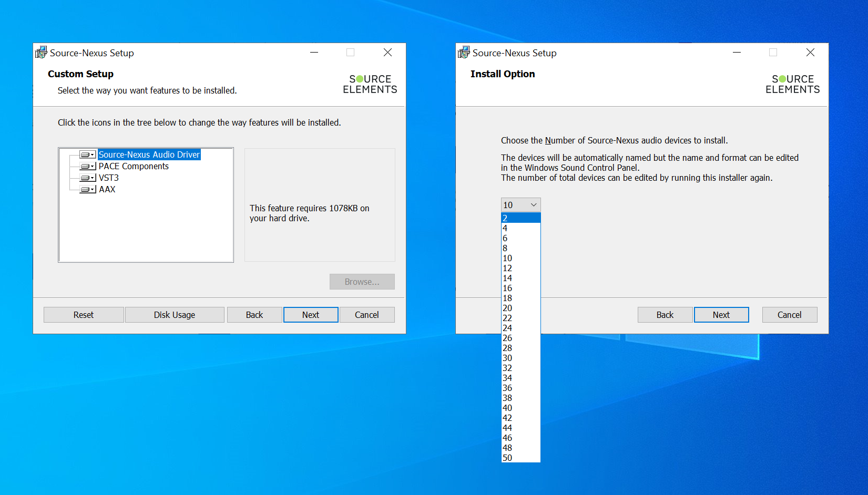This screenshot has height=495, width=868.
Task: Select Source-Nexus Audio Driver tree item
Action: click(x=149, y=154)
